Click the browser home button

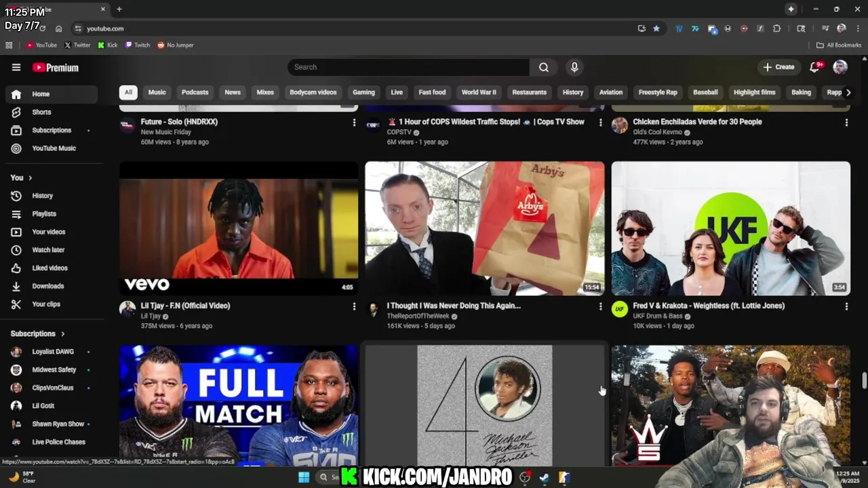[x=59, y=28]
